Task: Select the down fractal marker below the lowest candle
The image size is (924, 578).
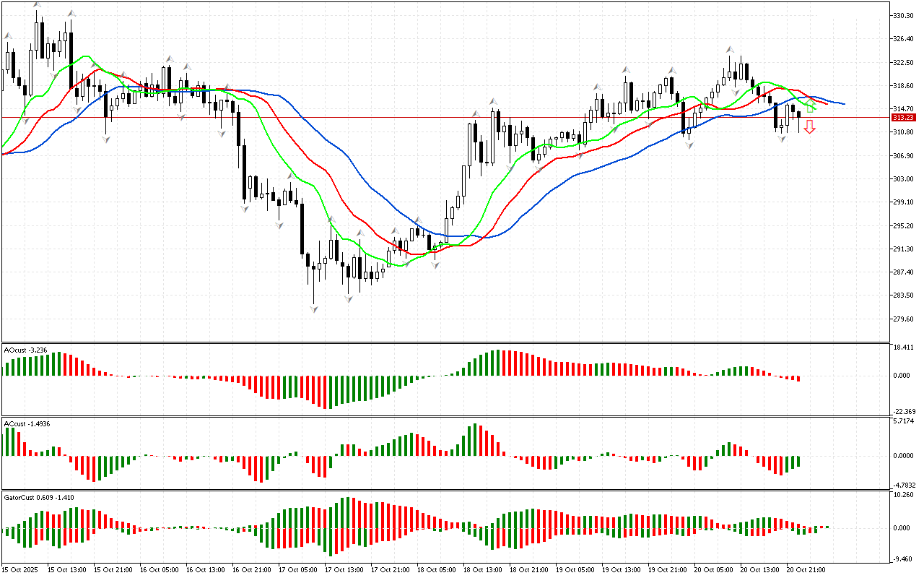Action: pos(314,309)
